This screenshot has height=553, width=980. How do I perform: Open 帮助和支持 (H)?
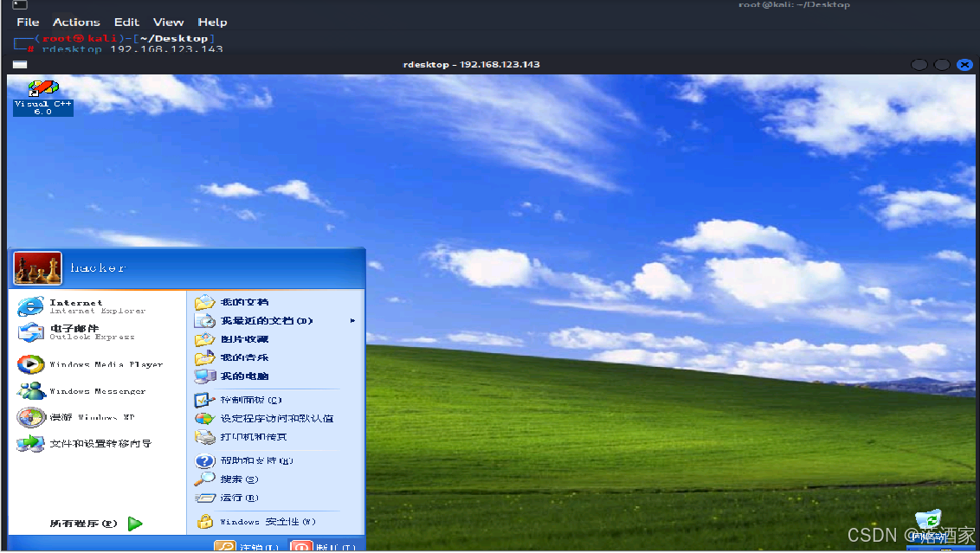244,461
